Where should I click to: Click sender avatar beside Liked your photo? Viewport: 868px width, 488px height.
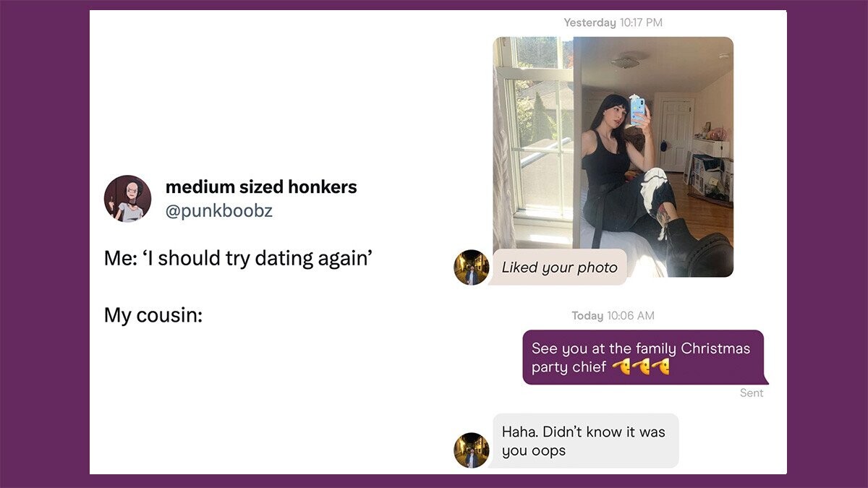472,267
